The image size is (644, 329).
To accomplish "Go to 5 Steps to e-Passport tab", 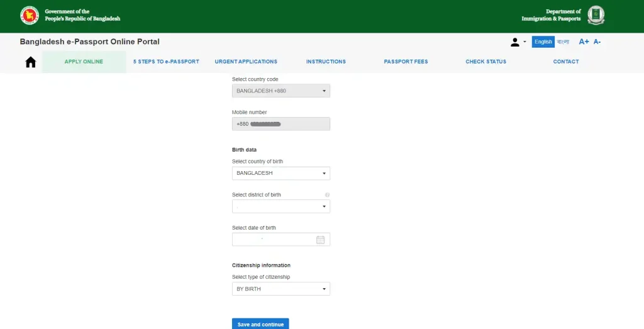I will pyautogui.click(x=166, y=62).
